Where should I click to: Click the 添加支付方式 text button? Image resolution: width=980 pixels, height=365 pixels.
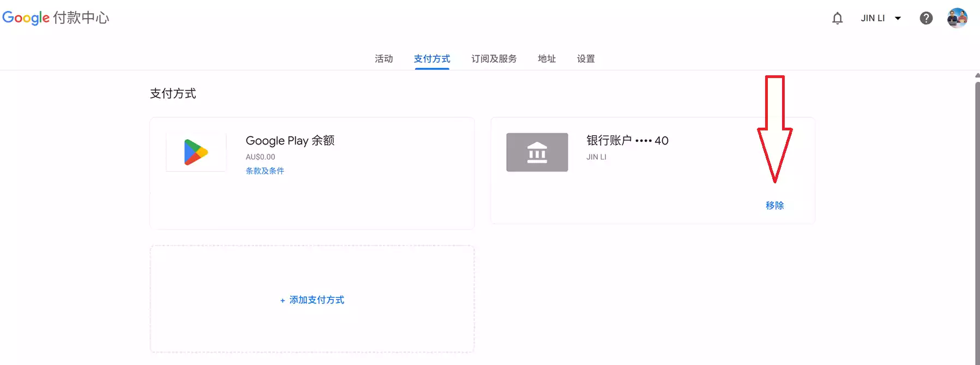tap(316, 300)
